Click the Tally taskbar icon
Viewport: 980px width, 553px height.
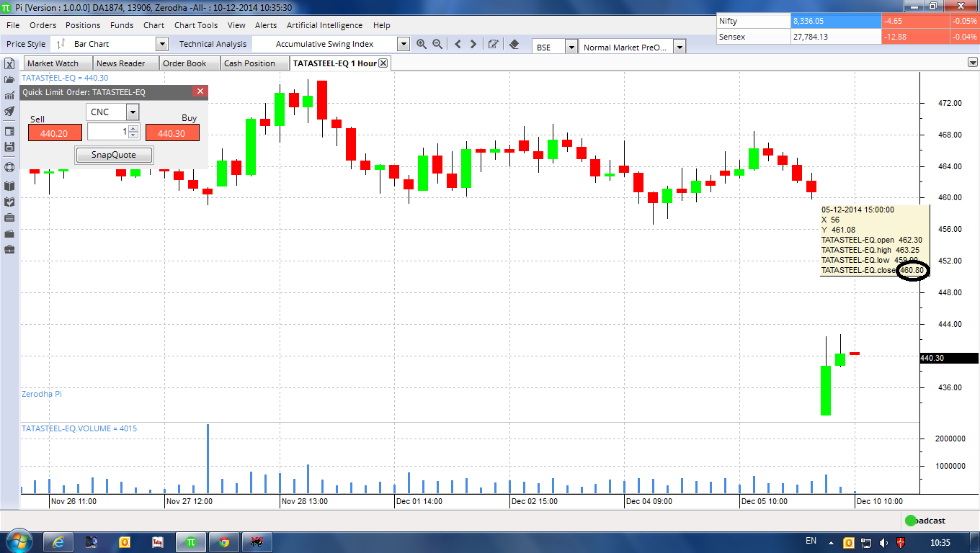tap(158, 541)
